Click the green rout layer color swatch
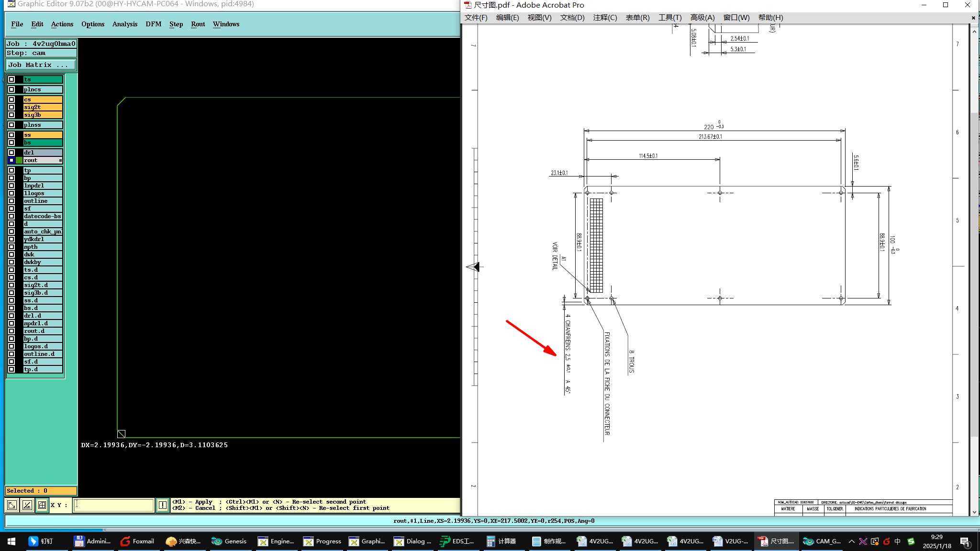 tap(19, 160)
